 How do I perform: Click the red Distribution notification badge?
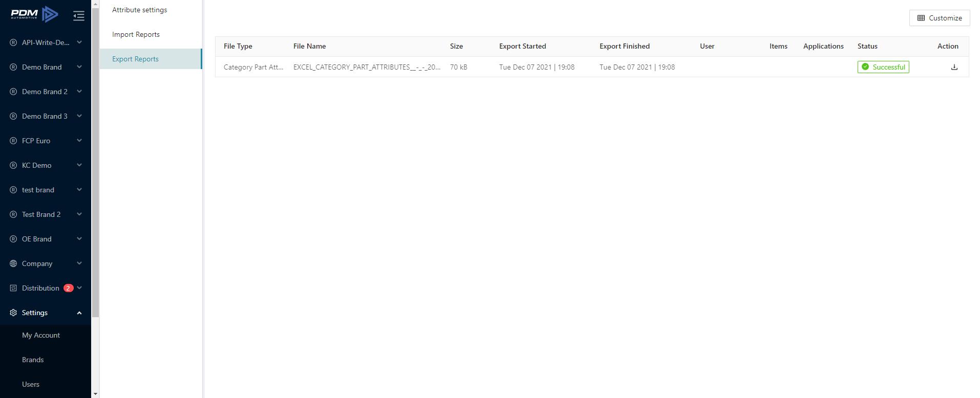click(x=68, y=288)
